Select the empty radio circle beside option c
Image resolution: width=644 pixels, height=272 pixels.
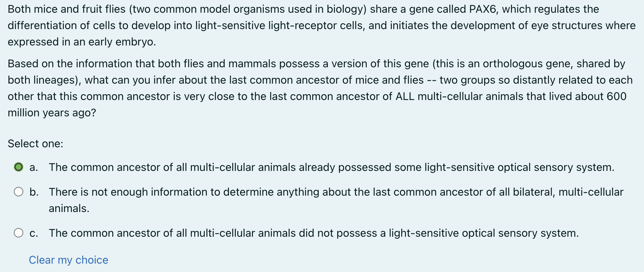(x=18, y=233)
